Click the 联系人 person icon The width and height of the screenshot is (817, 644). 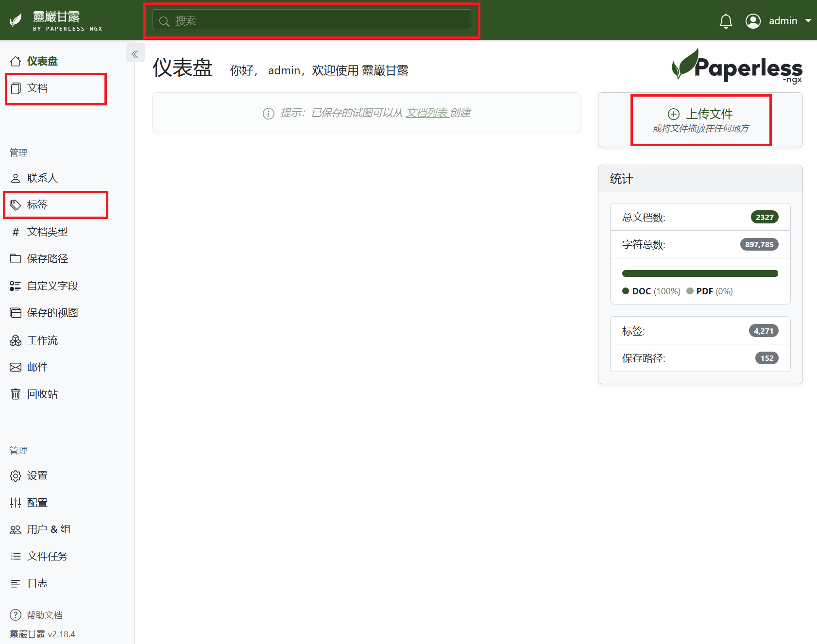point(16,178)
